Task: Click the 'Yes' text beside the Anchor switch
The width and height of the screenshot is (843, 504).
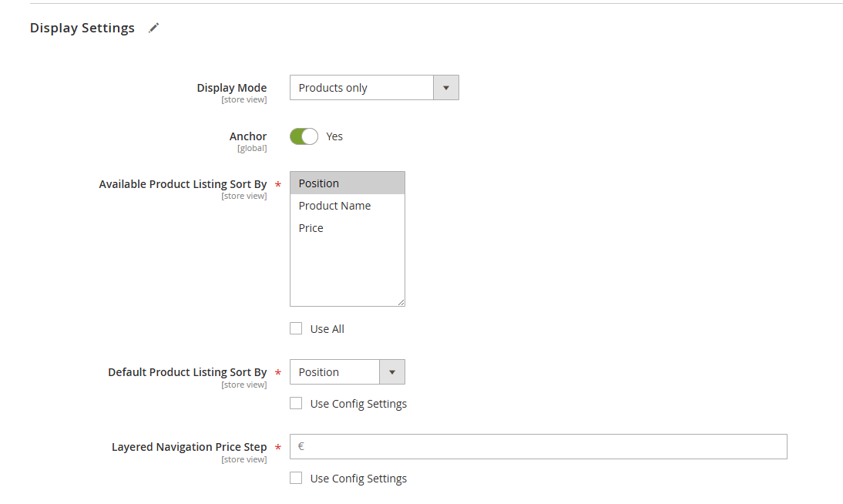Action: pos(334,136)
